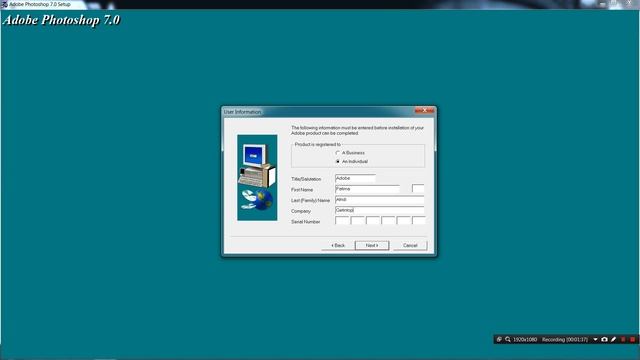Image resolution: width=640 pixels, height=360 pixels.
Task: Click the third Serial Number box
Action: pyautogui.click(x=373, y=221)
